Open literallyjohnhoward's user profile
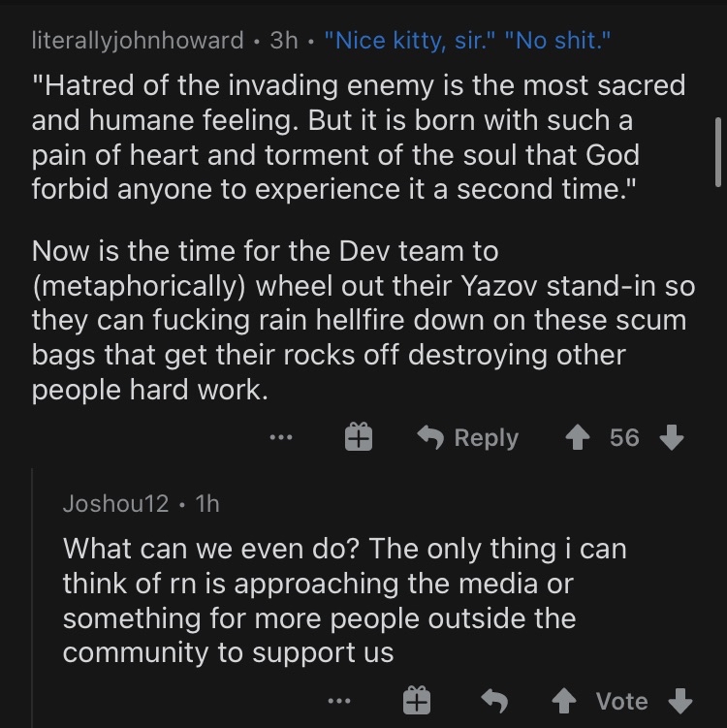This screenshot has height=728, width=727. (138, 40)
